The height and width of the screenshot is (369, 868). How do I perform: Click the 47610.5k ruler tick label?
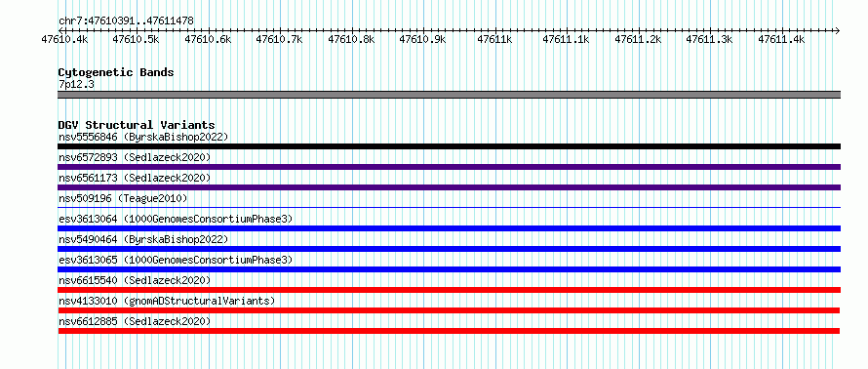pos(137,39)
